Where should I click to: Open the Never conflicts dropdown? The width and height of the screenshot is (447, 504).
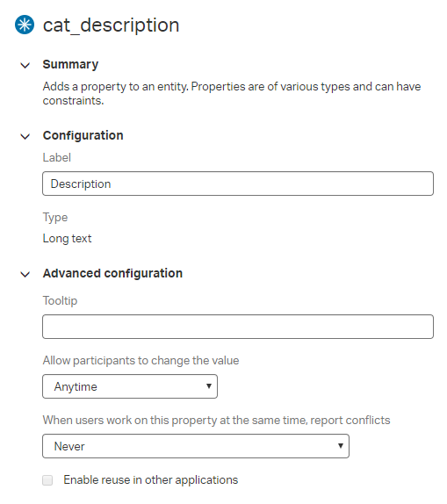[196, 446]
